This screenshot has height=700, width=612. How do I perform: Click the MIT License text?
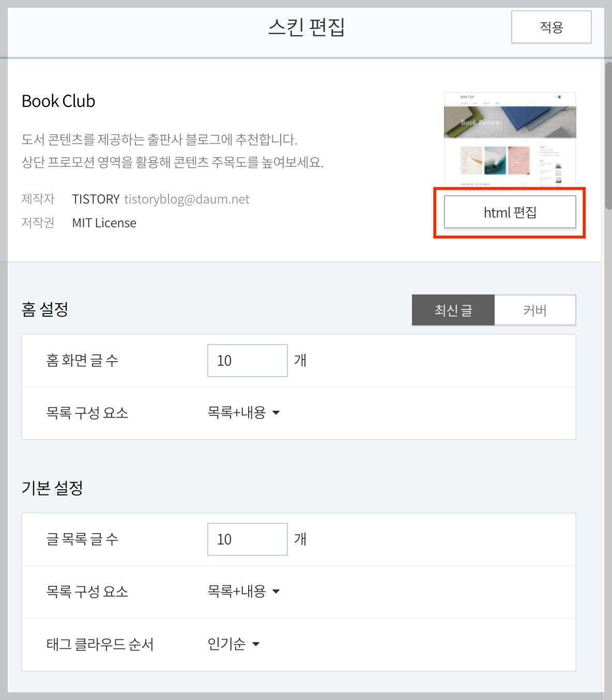(x=104, y=223)
